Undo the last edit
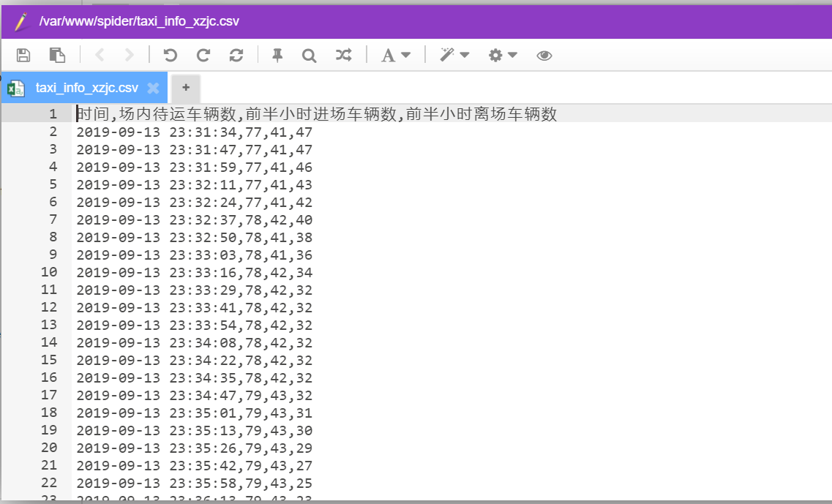Viewport: 832px width, 504px height. 170,55
